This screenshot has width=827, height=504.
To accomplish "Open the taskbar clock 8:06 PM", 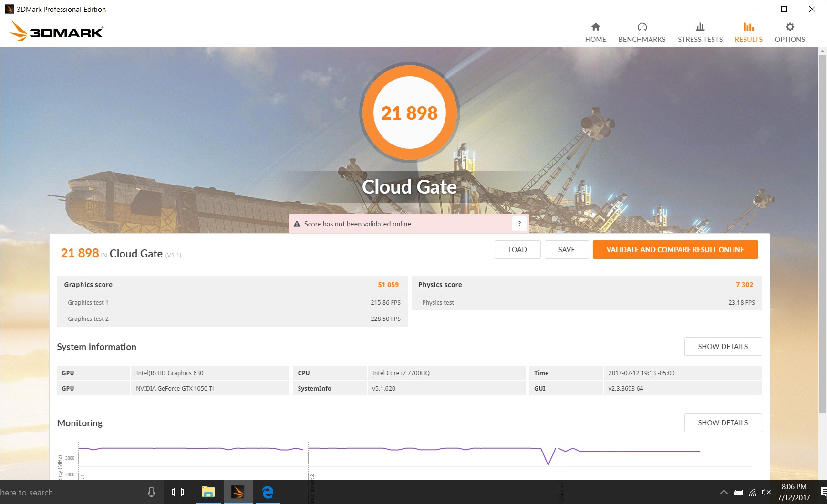I will (794, 492).
